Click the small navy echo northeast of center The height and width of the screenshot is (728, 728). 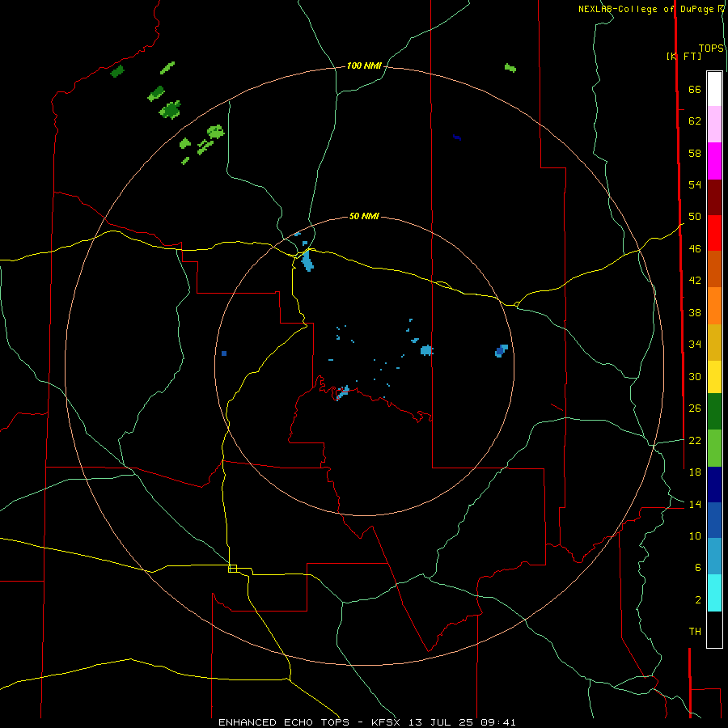click(x=457, y=137)
